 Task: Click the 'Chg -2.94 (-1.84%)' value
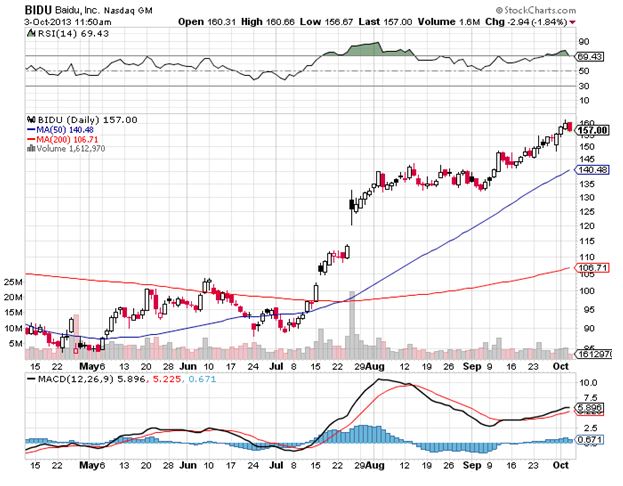click(x=526, y=22)
